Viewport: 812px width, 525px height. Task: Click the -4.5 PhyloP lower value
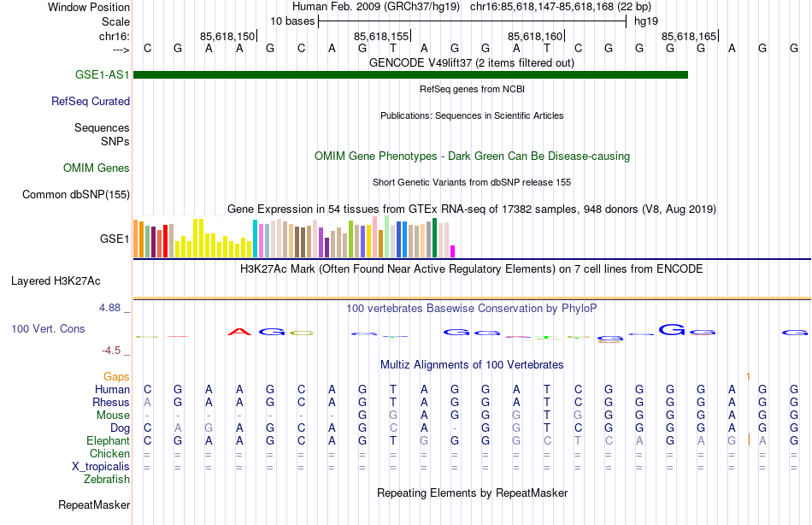[111, 351]
